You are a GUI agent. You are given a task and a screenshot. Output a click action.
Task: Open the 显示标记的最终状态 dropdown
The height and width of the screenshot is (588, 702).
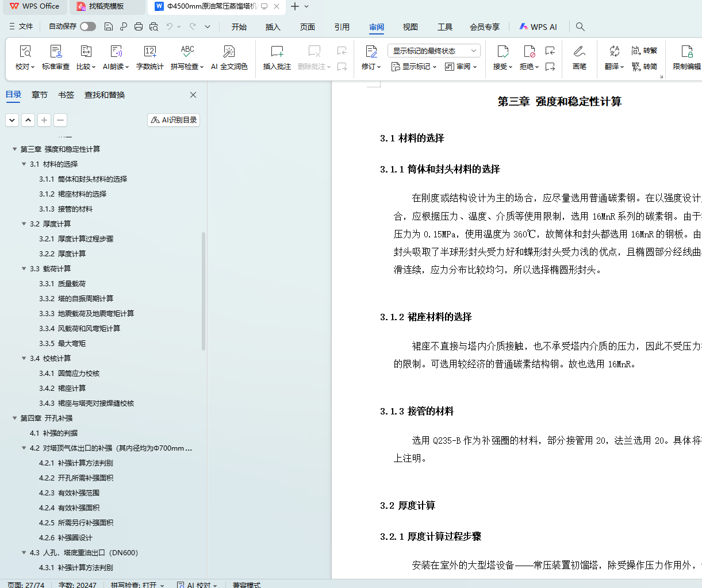click(434, 51)
